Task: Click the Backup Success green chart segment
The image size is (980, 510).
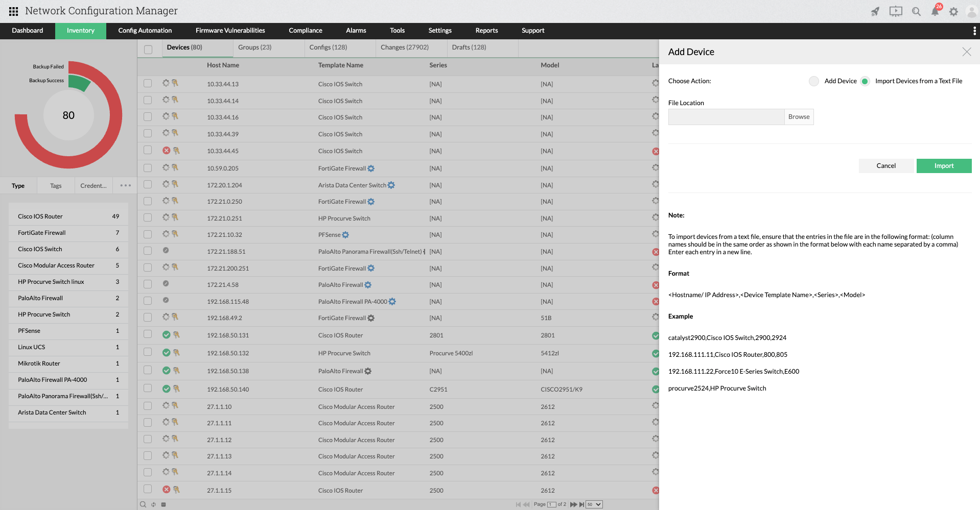Action: point(79,82)
